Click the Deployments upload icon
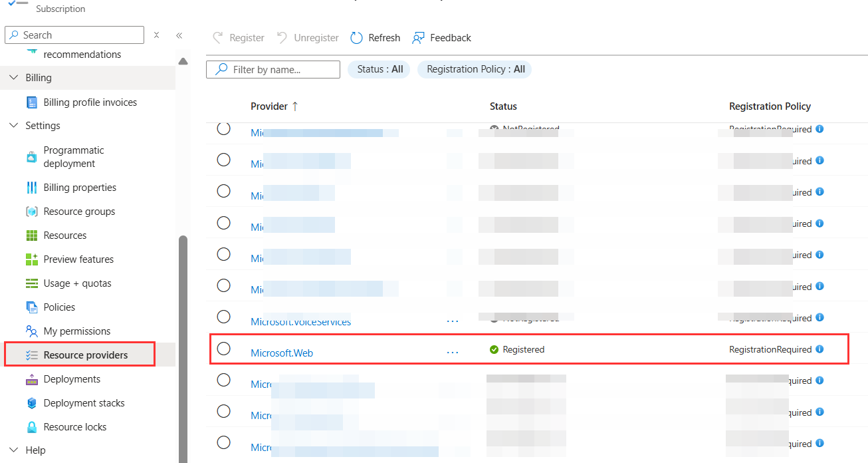This screenshot has width=868, height=463. pos(32,379)
